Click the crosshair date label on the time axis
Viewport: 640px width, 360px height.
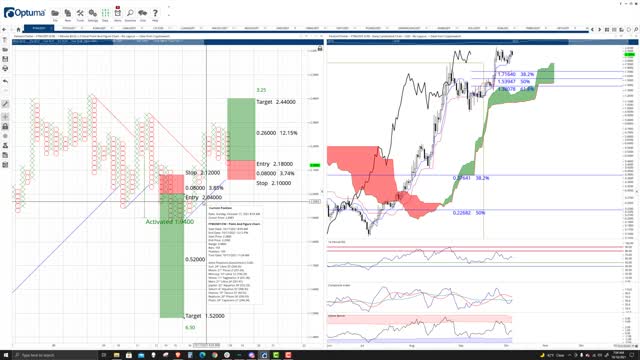(x=207, y=345)
